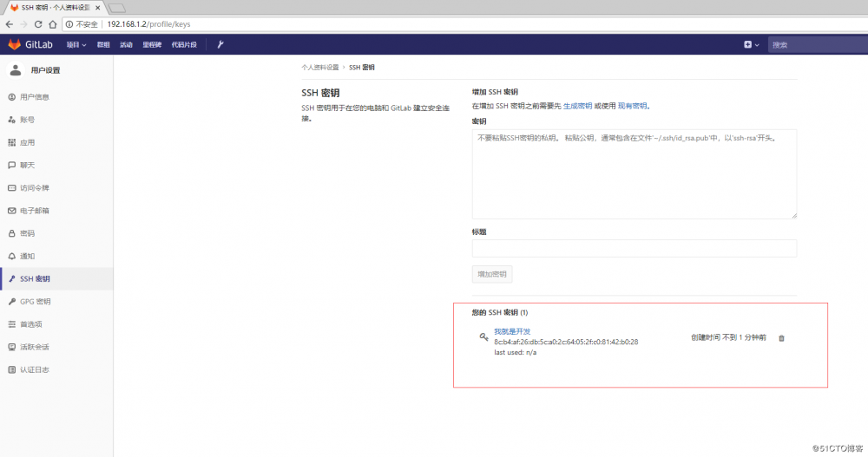Viewport: 868px width, 457px height.
Task: Click the 应用 grid icon
Action: (x=11, y=142)
